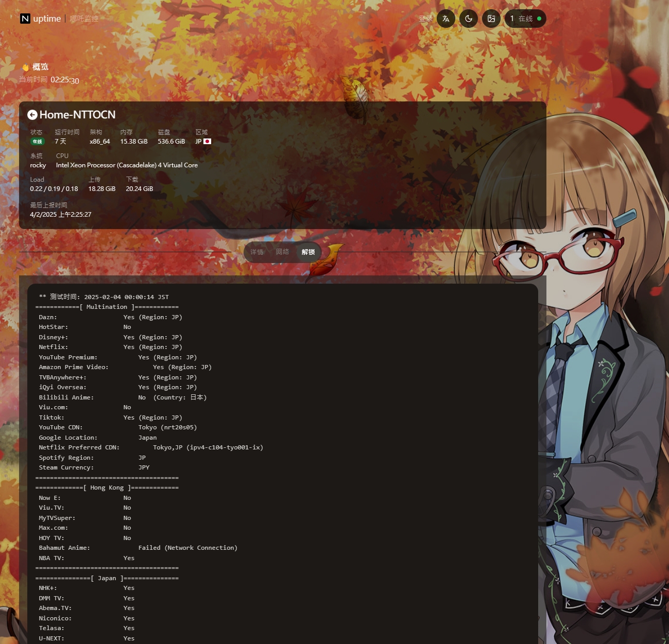
Task: Click the uptime title text
Action: click(x=47, y=19)
